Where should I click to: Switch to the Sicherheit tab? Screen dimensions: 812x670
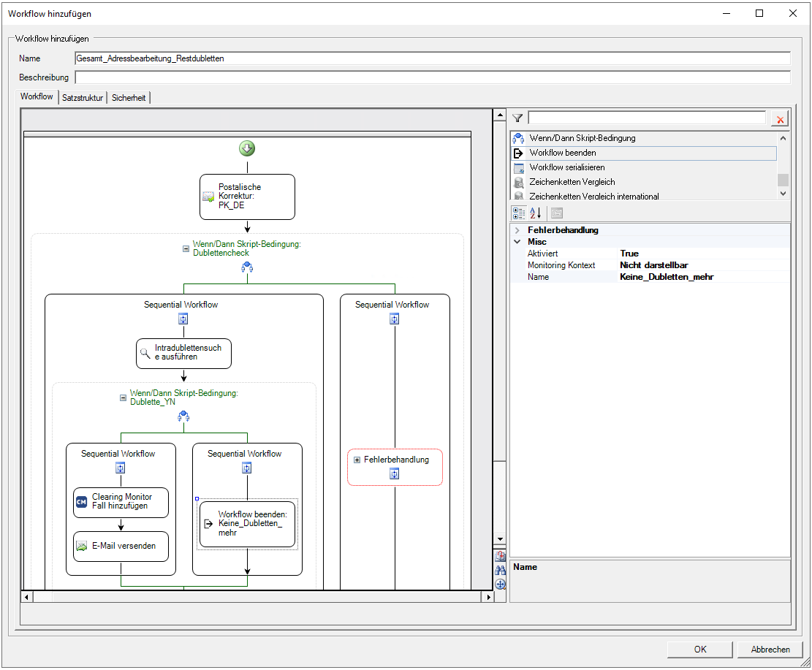tap(129, 97)
